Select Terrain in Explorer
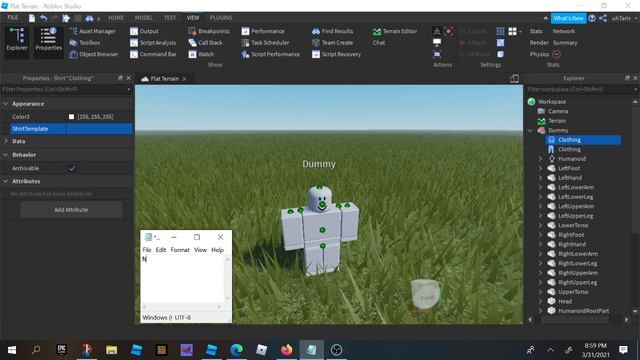Screen dimensions: 640x360 (557, 121)
